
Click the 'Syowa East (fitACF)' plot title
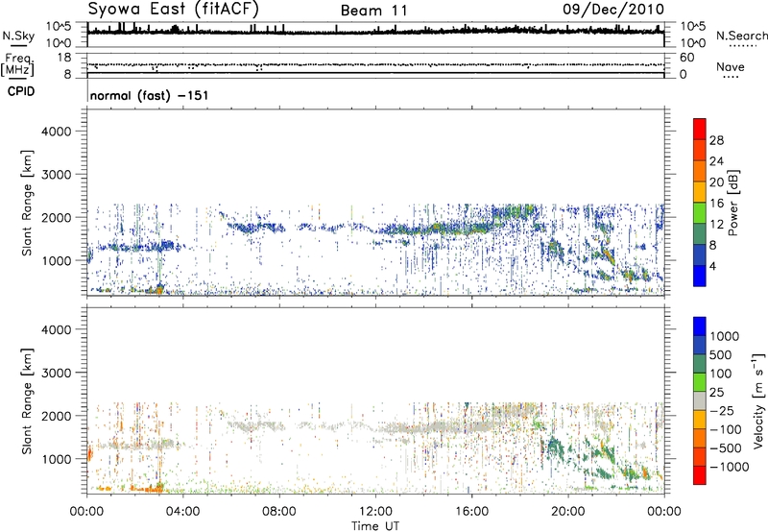(x=173, y=9)
